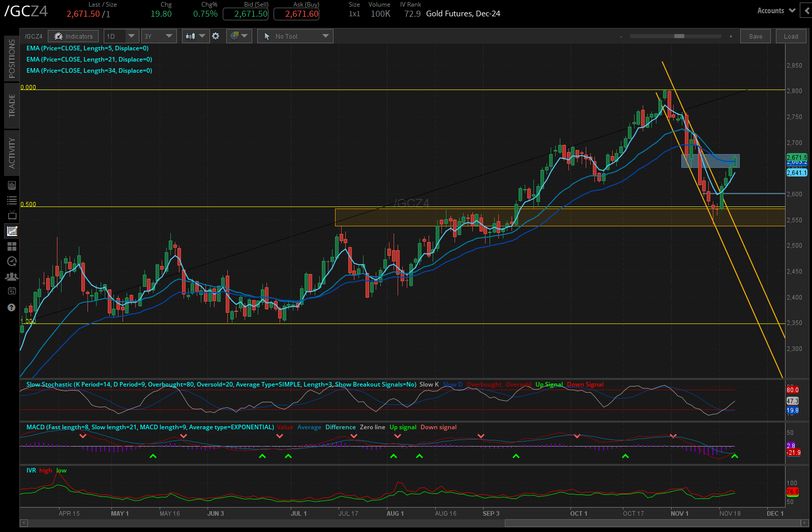Image resolution: width=812 pixels, height=532 pixels.
Task: Open the candlestick chart type dropdown
Action: [x=196, y=36]
